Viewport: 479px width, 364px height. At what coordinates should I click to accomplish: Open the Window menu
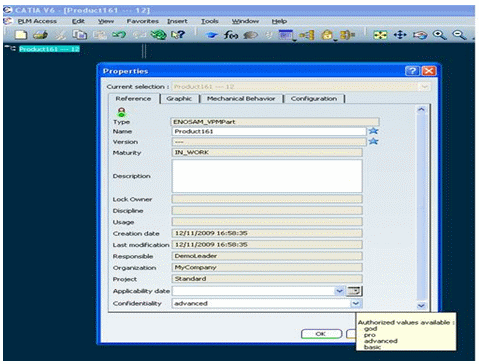[x=245, y=21]
